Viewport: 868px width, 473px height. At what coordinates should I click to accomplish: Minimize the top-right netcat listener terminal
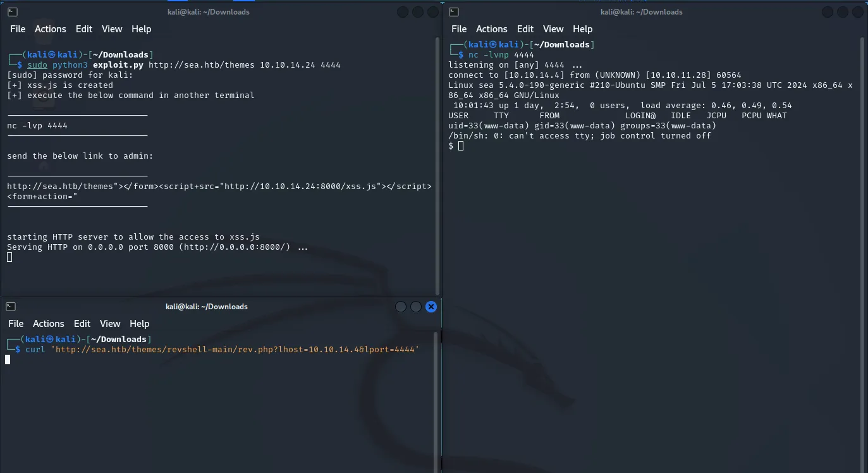point(827,12)
